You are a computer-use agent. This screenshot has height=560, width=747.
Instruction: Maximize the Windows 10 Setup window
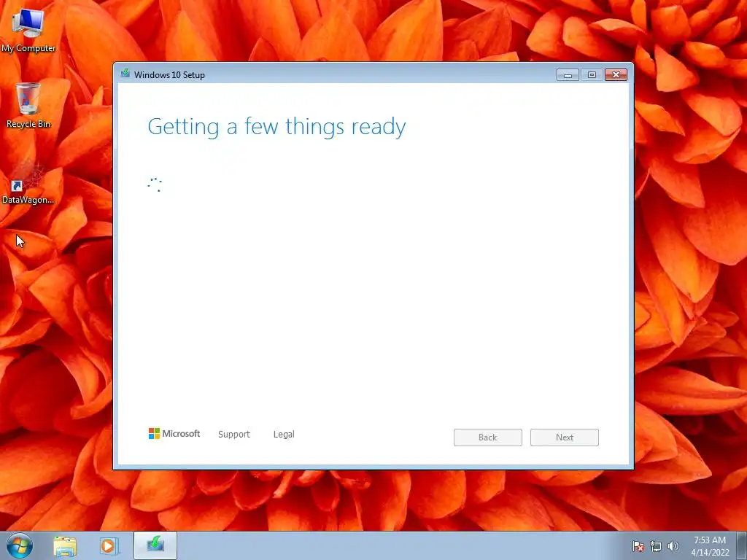point(592,75)
